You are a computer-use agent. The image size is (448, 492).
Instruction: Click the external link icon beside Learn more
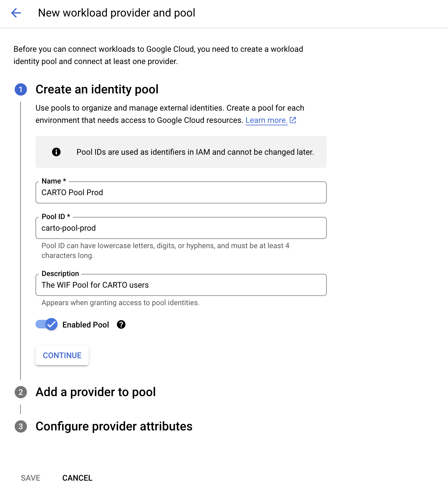[293, 120]
